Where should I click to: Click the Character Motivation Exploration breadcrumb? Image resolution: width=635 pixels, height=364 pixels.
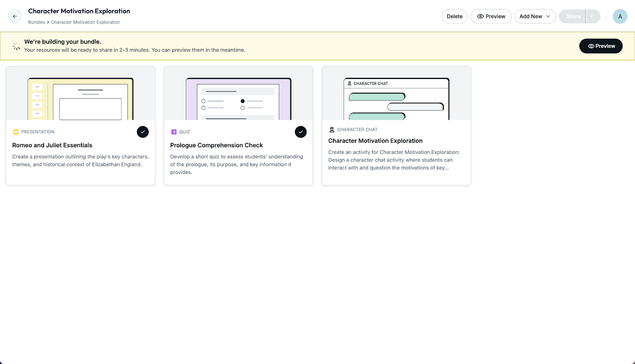coord(85,22)
